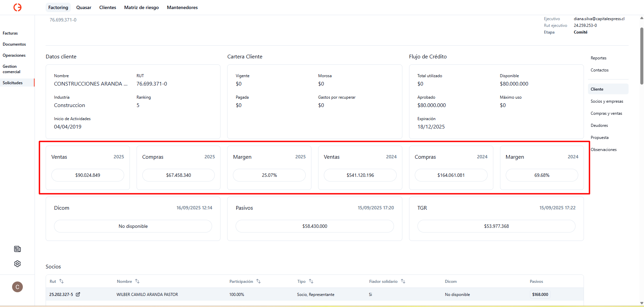Sort socios table by Fiador solidario
644x307 pixels.
pyautogui.click(x=403, y=281)
